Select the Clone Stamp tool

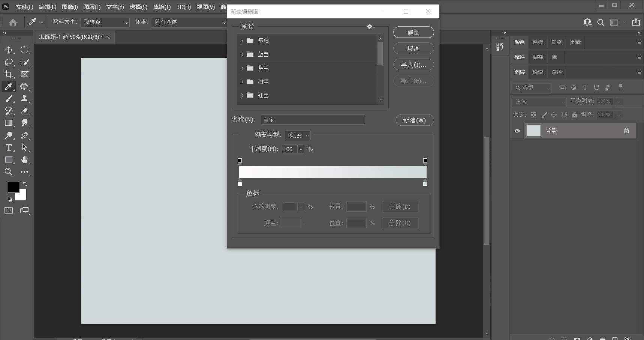click(x=24, y=99)
